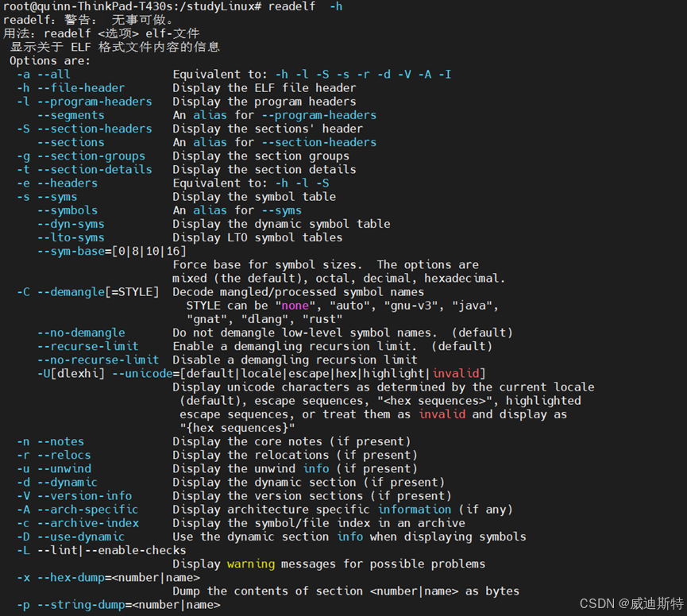This screenshot has height=616, width=687.
Task: Click the option '--symbols'
Action: [x=68, y=210]
